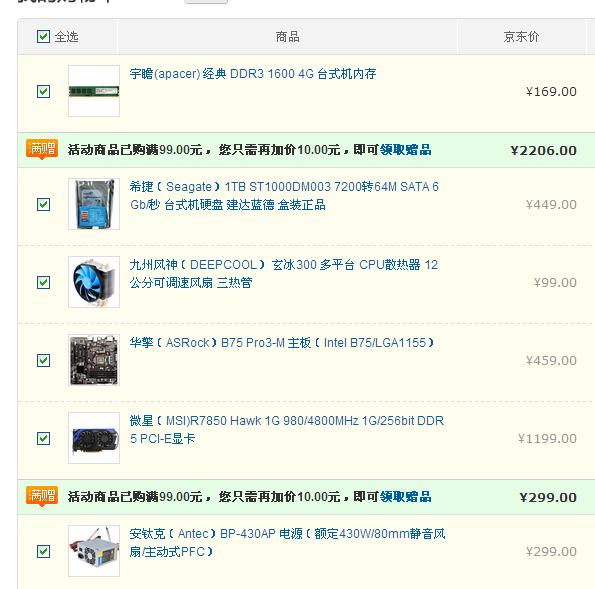Viewport: 595px width, 589px height.
Task: Click the grey ¥299.00 Antec item price
Action: (551, 551)
